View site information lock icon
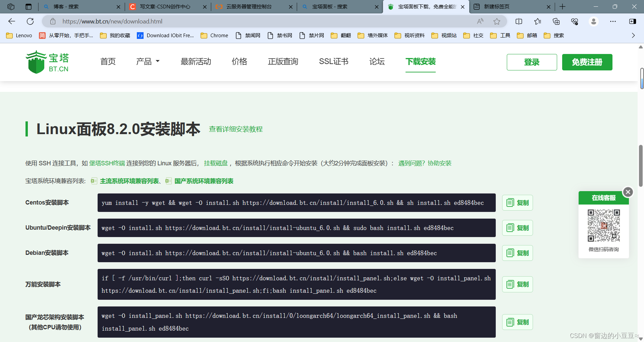This screenshot has width=644, height=342. click(x=53, y=21)
